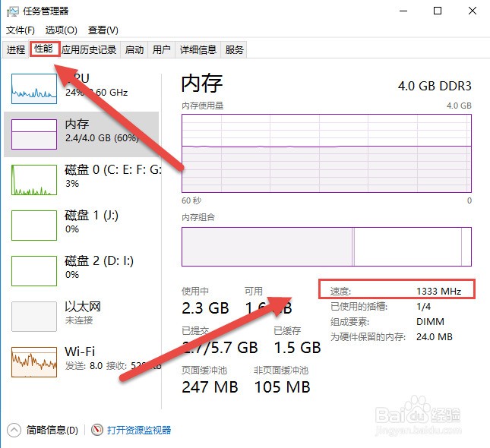
Task: Switch to the 用户 tab
Action: (x=162, y=49)
